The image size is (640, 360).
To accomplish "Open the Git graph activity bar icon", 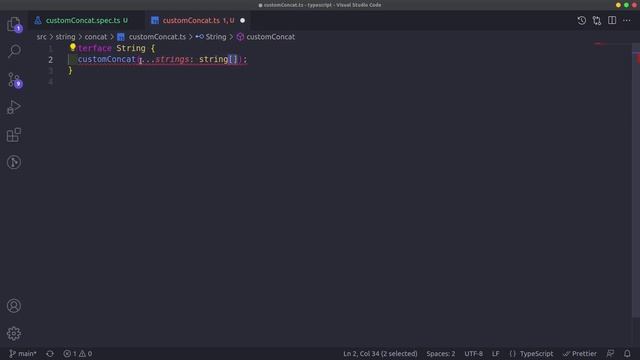I will click(14, 162).
